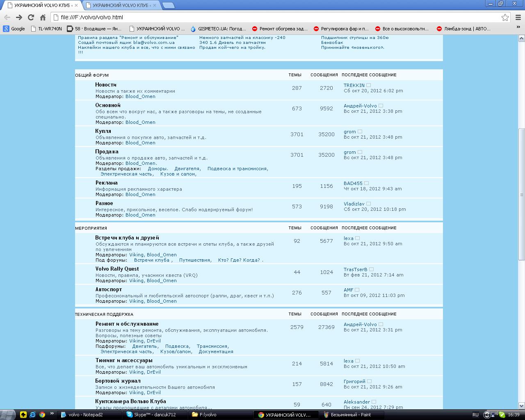Go to Ремонт и обслуживание forum
Image resolution: width=525 pixels, height=420 pixels.
[x=127, y=324]
